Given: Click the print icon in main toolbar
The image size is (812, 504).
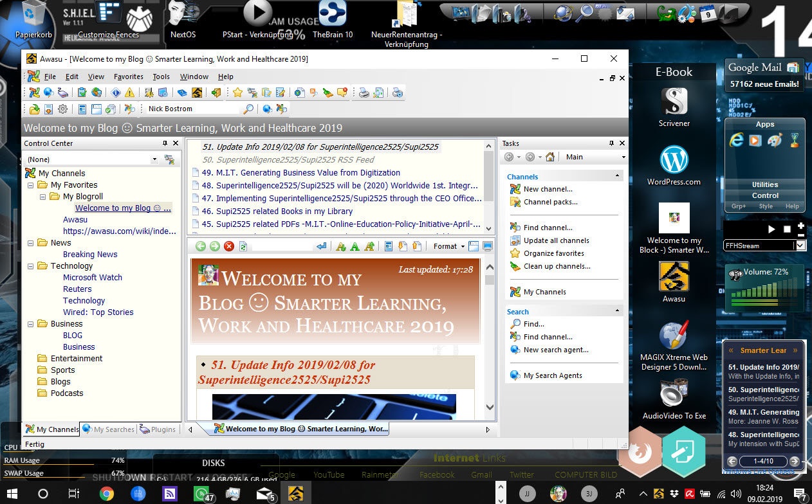Looking at the screenshot, I should 364,93.
